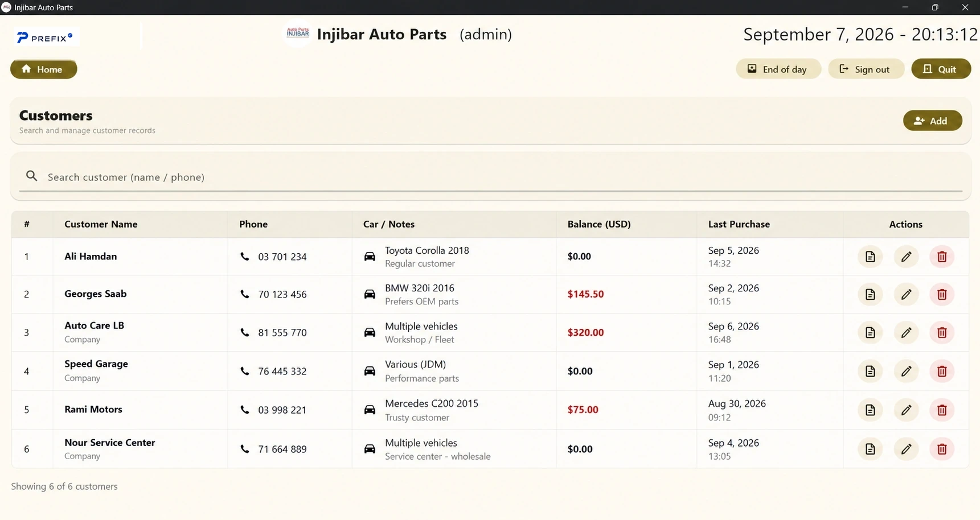
Task: Open statement icon for Nour Service Center
Action: coord(870,449)
